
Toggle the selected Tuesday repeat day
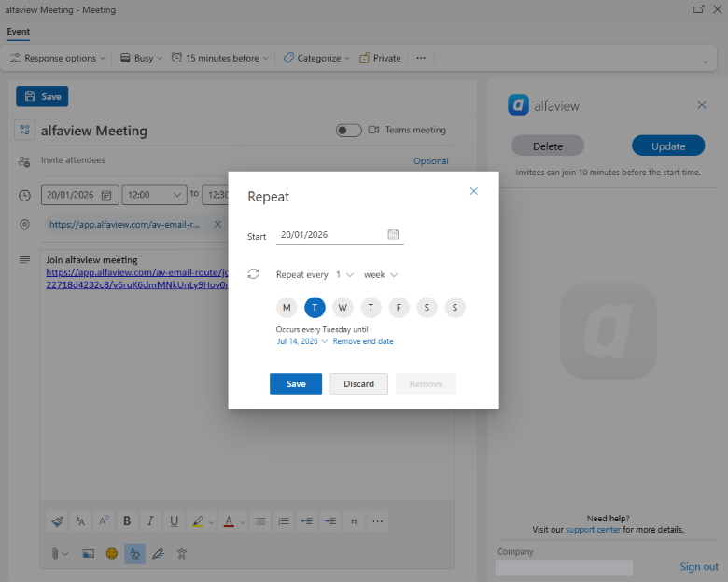click(315, 307)
